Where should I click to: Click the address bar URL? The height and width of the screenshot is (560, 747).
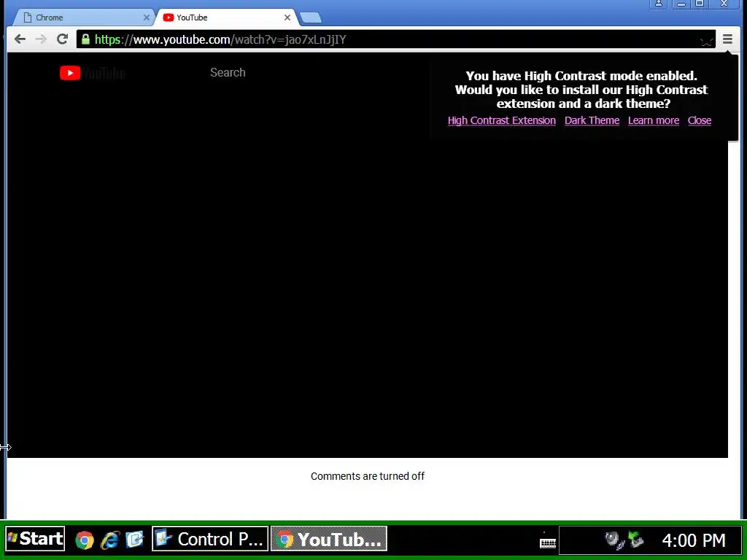[220, 39]
